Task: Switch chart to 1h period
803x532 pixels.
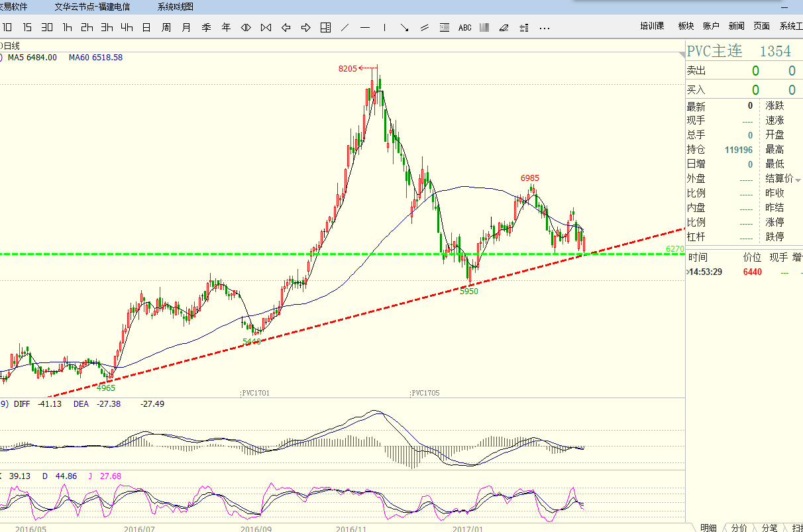Action: coord(67,27)
